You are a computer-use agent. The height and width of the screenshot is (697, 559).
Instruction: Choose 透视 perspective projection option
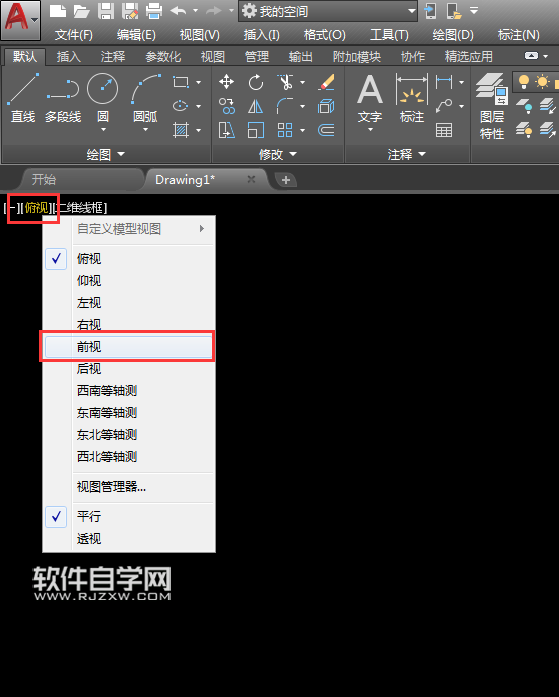tap(129, 539)
